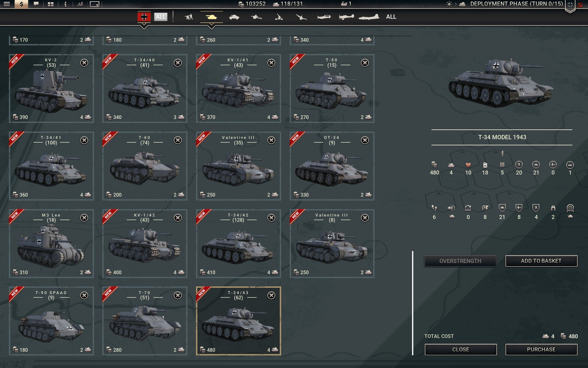588x368 pixels.
Task: Toggle the minimap window icon
Action: click(95, 4)
